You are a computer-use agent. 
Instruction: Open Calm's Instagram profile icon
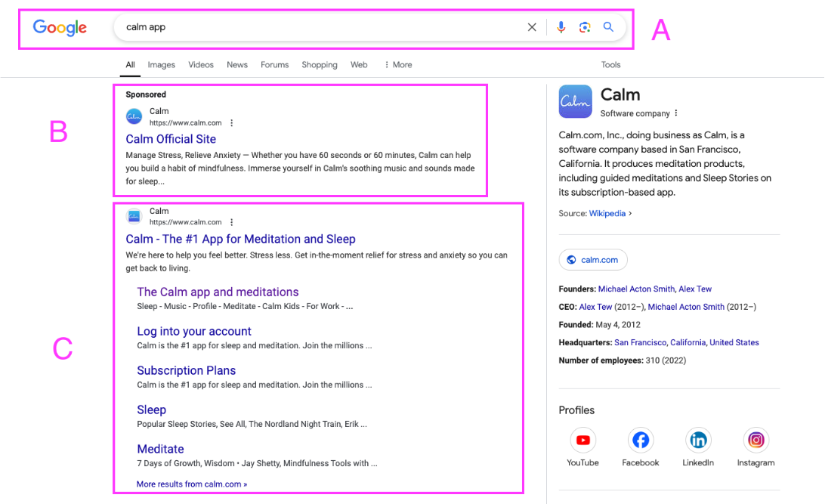(x=755, y=440)
